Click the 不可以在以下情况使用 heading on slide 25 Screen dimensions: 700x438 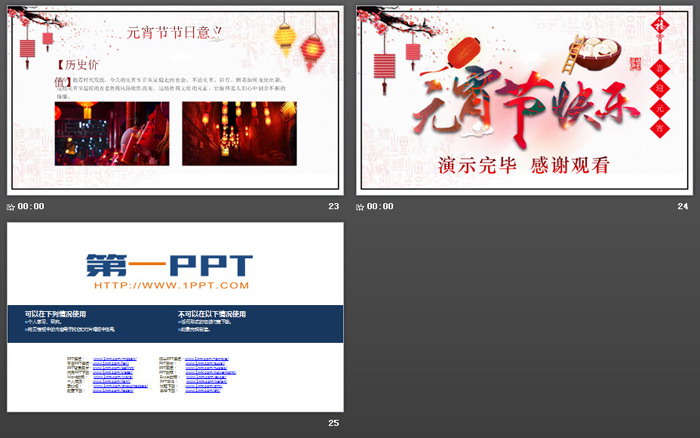coord(212,314)
